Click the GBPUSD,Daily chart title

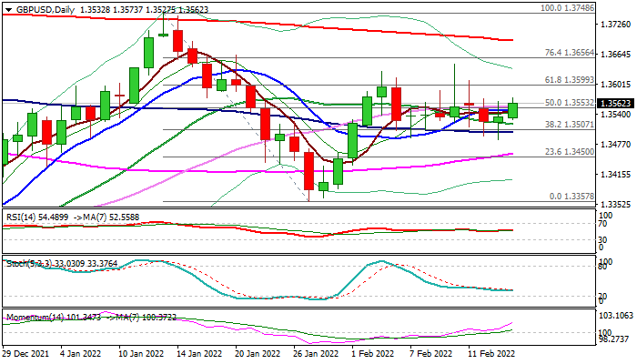pyautogui.click(x=38, y=8)
